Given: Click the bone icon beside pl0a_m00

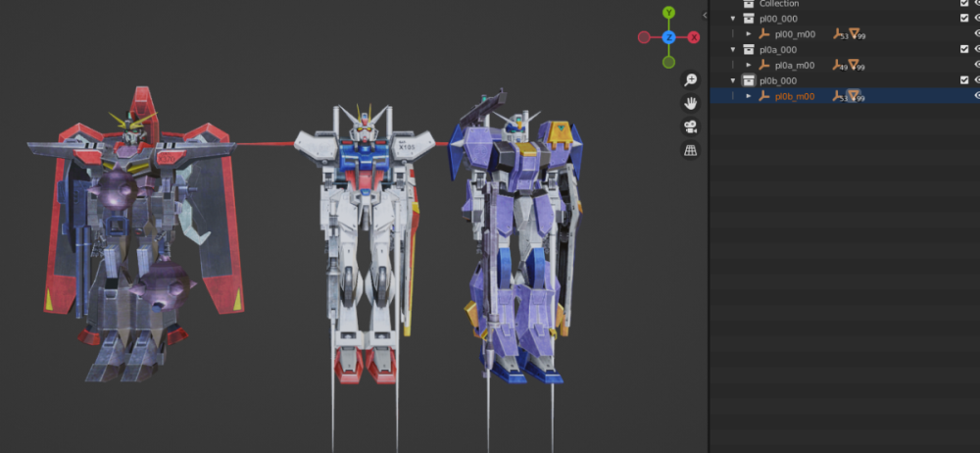Looking at the screenshot, I should [x=838, y=65].
